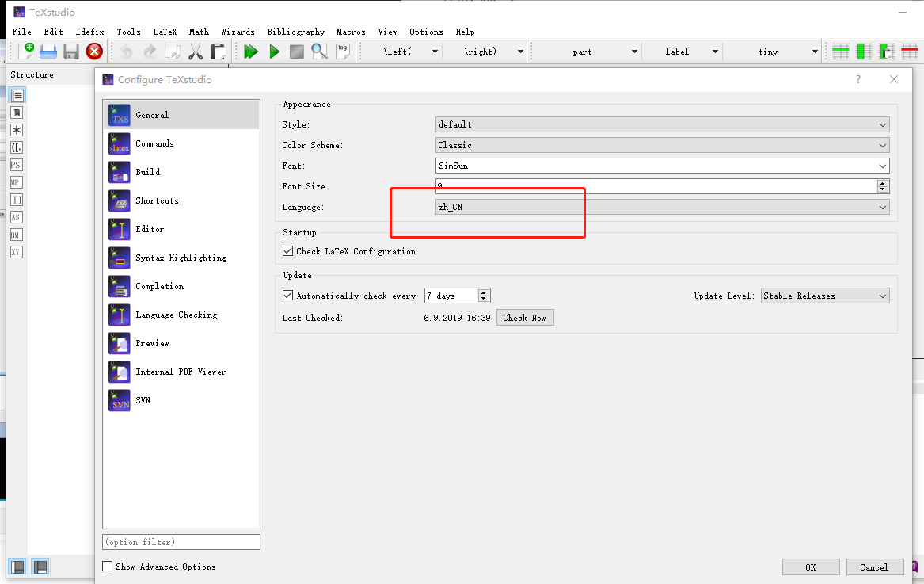Click the Cancel button
This screenshot has width=924, height=584.
(874, 567)
